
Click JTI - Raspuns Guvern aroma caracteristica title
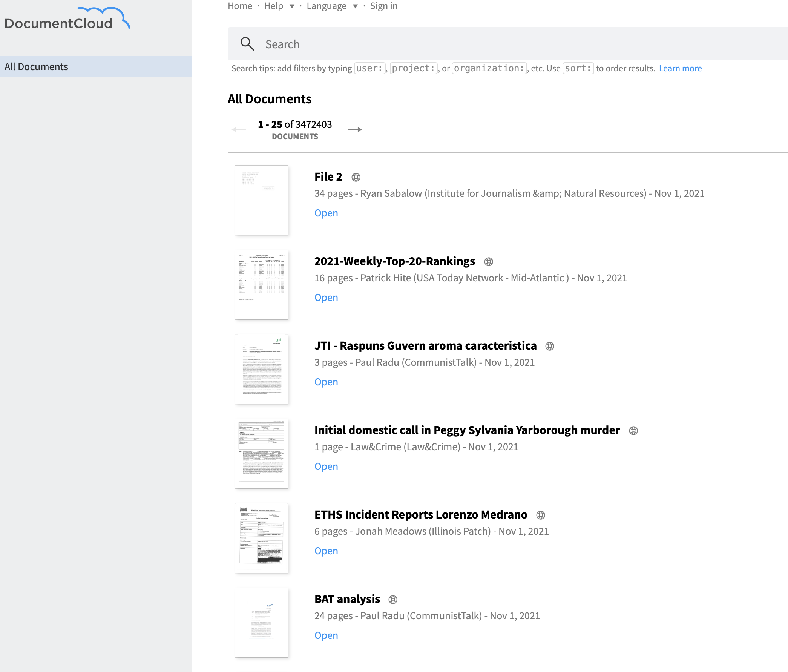426,346
